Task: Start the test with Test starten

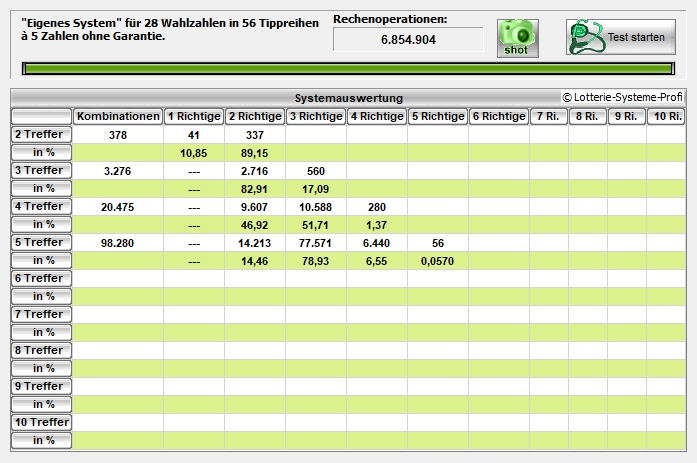Action: coord(621,37)
